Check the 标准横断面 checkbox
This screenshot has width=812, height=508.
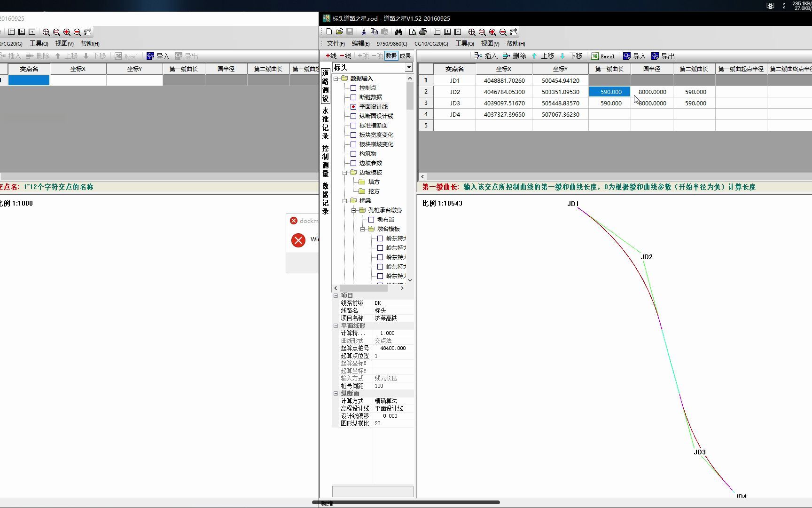[353, 126]
